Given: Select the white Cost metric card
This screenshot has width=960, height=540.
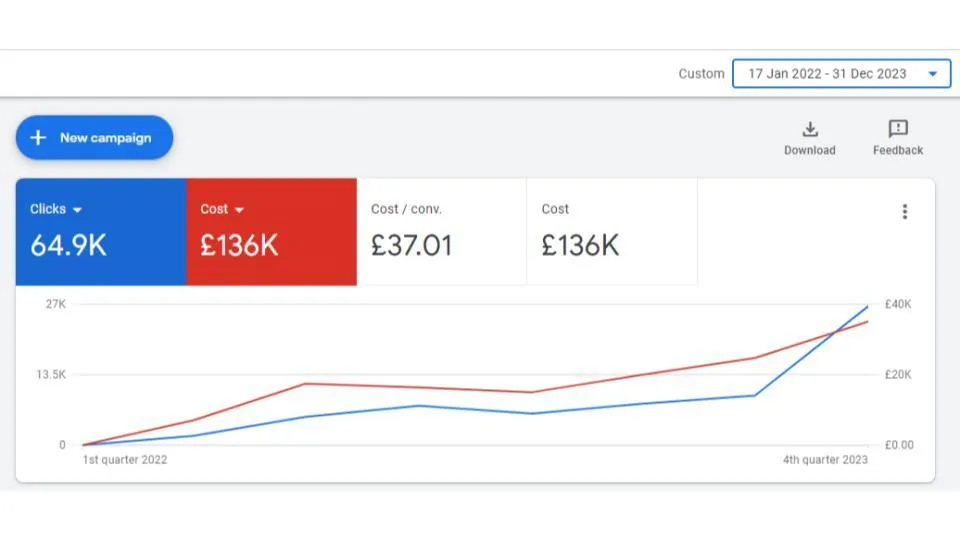Looking at the screenshot, I should (611, 232).
